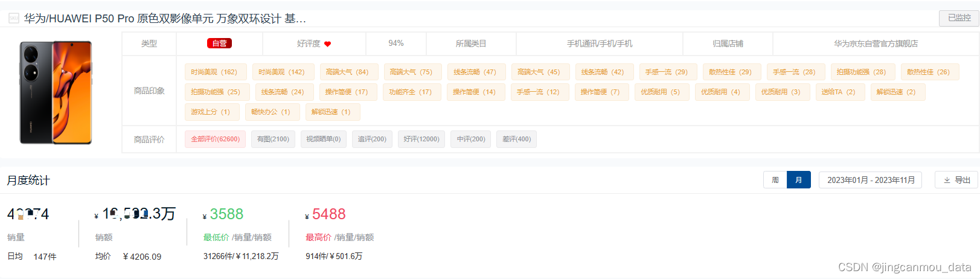Switch statistics to 月 view
The image size is (980, 279).
(798, 180)
